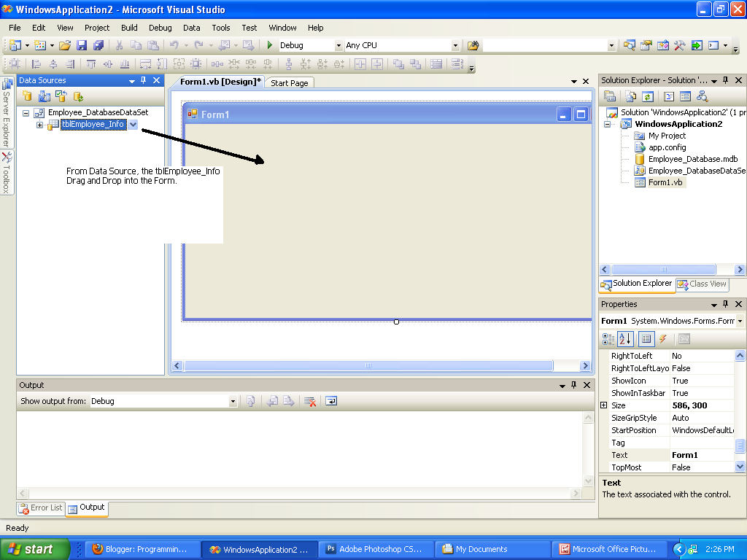Click the Edit DataSet with Designer icon
Screen dimensions: 747x560
pos(44,96)
